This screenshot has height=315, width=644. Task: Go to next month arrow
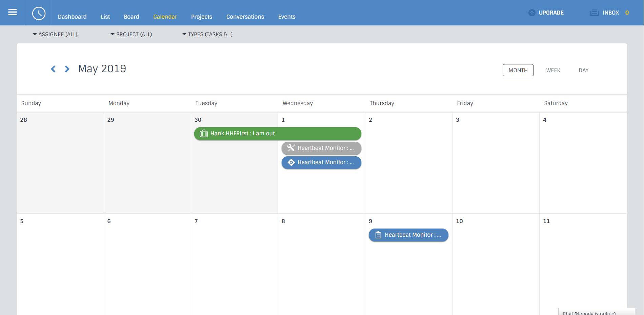pyautogui.click(x=67, y=69)
